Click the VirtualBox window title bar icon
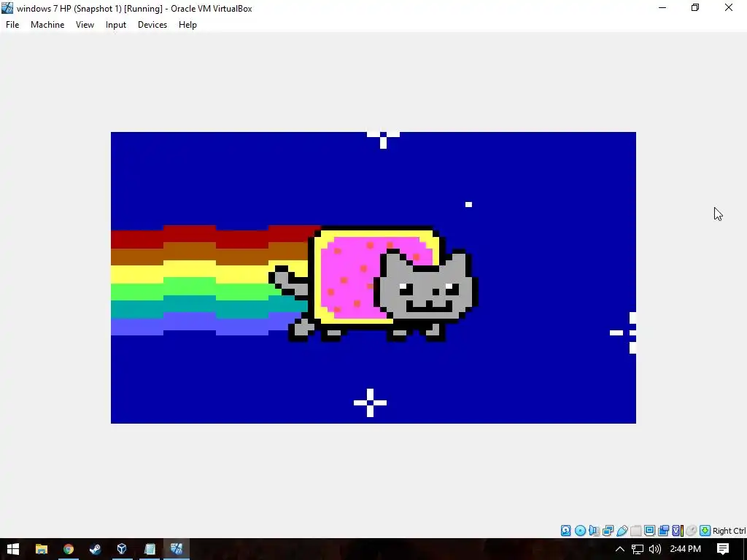 tap(7, 8)
